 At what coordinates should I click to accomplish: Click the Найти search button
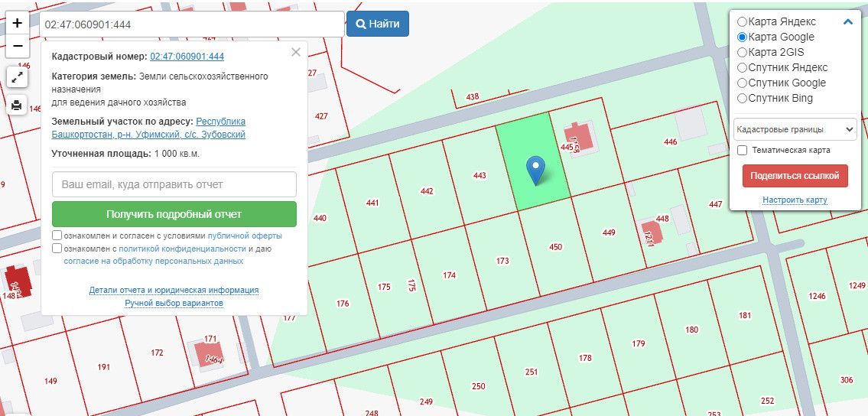(x=378, y=24)
